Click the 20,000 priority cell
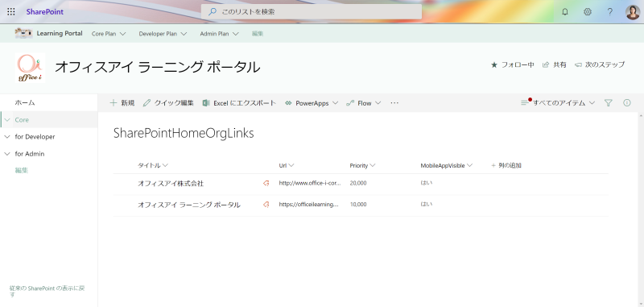Image resolution: width=644 pixels, height=307 pixels. pos(358,183)
